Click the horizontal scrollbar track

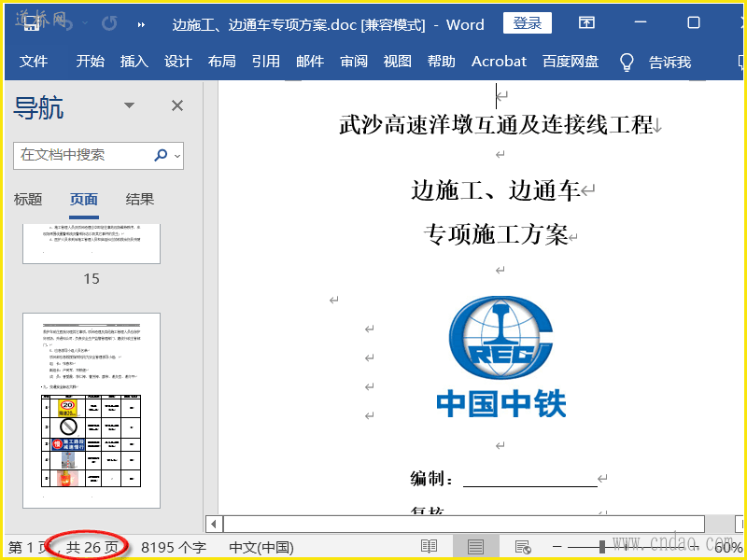463,525
